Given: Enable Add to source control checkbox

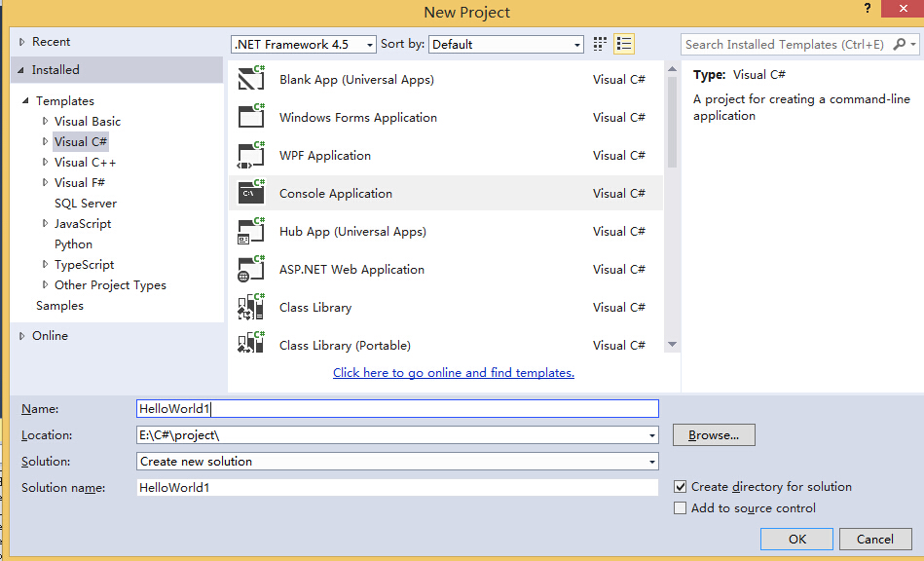Looking at the screenshot, I should [x=680, y=508].
